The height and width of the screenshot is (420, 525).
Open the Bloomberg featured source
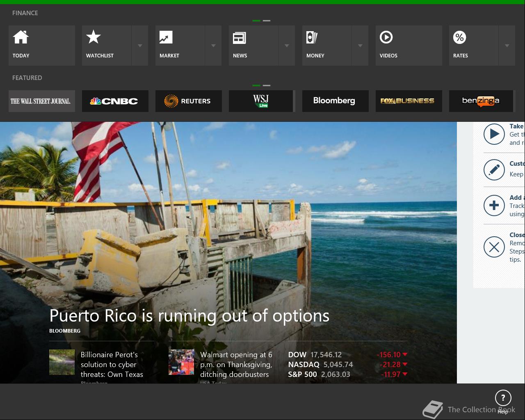336,101
